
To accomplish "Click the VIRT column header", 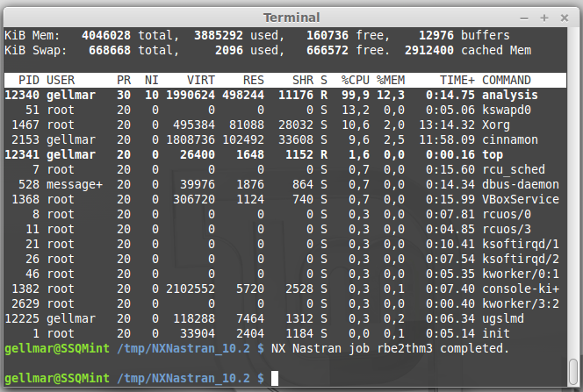I will 201,80.
